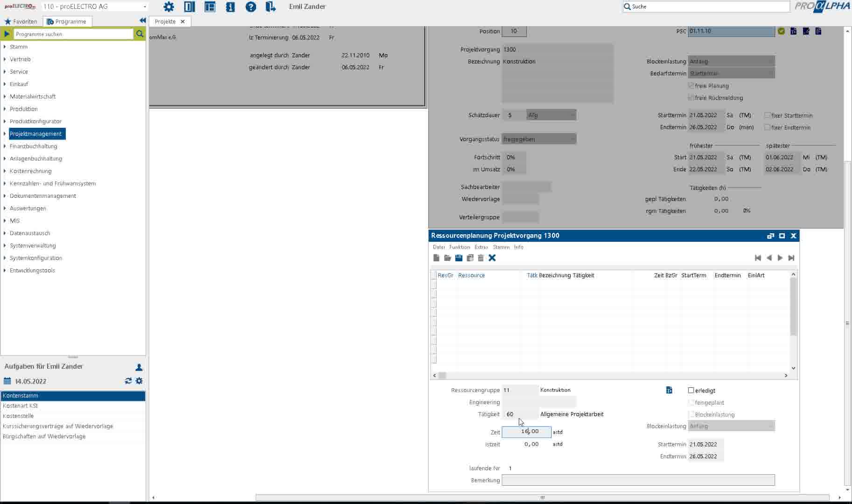Open upper Blockeinlastung dropdown in project form

pyautogui.click(x=731, y=61)
